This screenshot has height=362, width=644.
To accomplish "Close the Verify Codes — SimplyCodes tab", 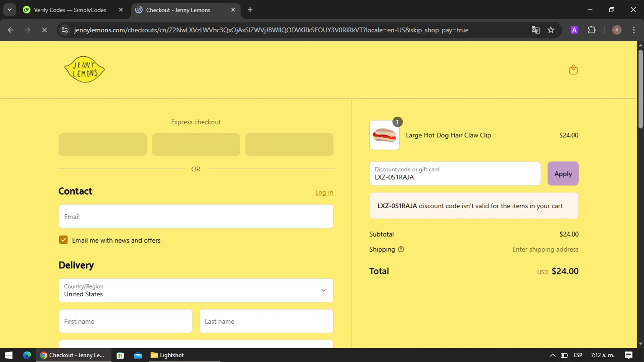I will point(121,10).
